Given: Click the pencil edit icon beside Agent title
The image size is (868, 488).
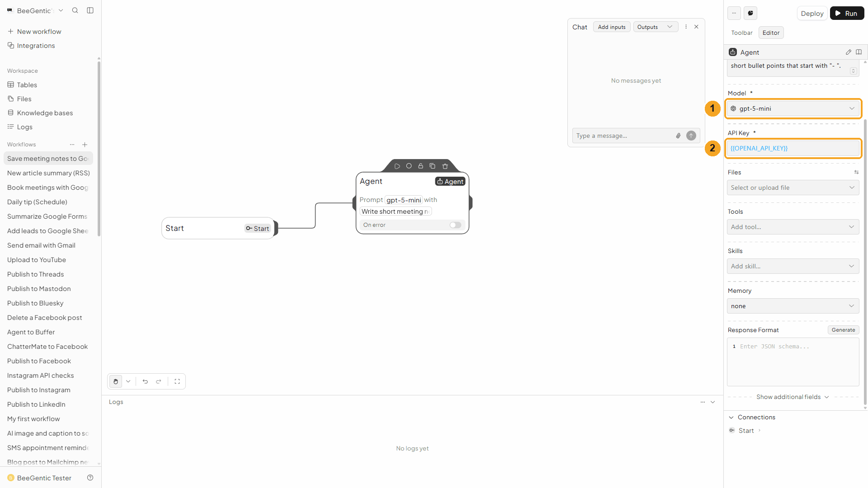Looking at the screenshot, I should pos(849,52).
